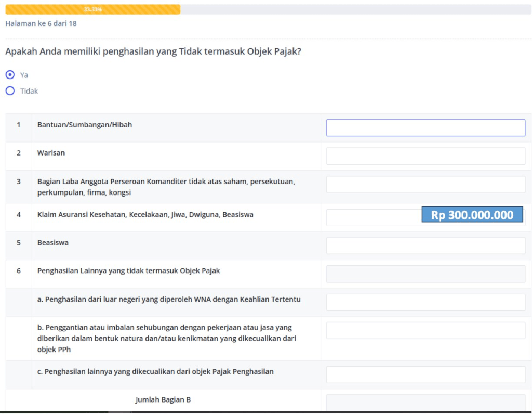This screenshot has height=414, width=532.
Task: Click the row 5 Beasiswa input field
Action: (425, 245)
